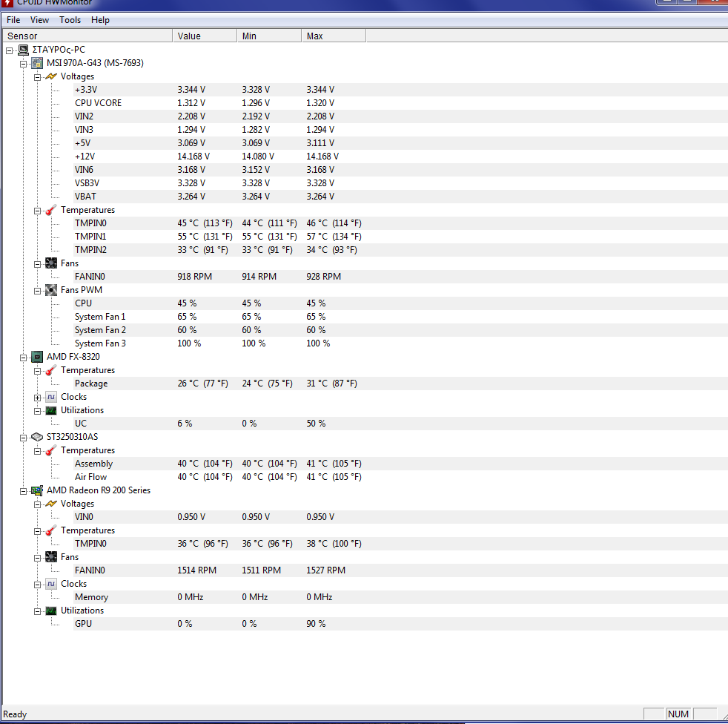This screenshot has height=724, width=728.
Task: Expand the Clocks group under AMD FX-8320
Action: (x=37, y=398)
